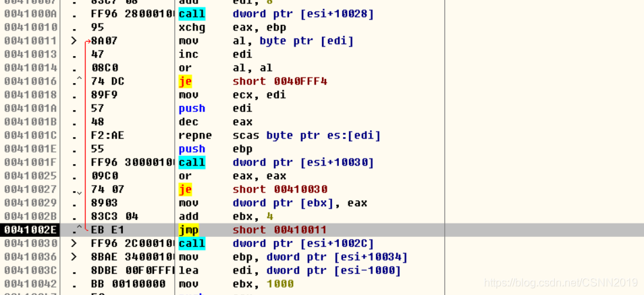
Task: Click the or al, al instruction
Action: (225, 68)
